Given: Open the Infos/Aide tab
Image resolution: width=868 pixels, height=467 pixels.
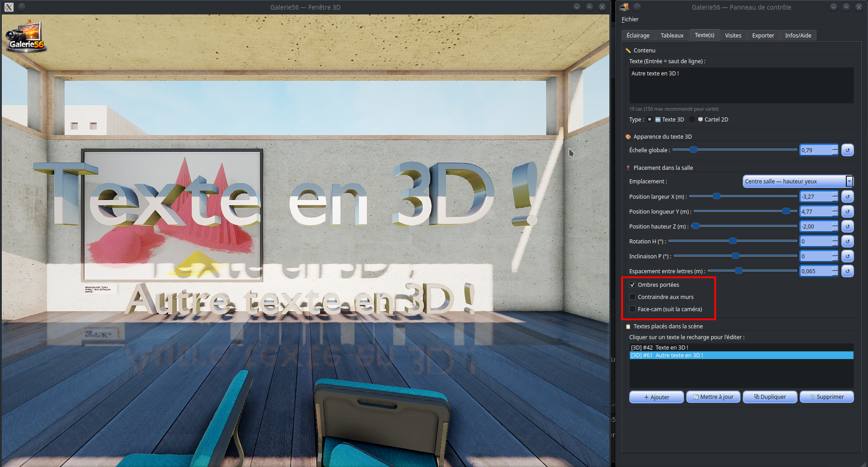Looking at the screenshot, I should point(798,35).
